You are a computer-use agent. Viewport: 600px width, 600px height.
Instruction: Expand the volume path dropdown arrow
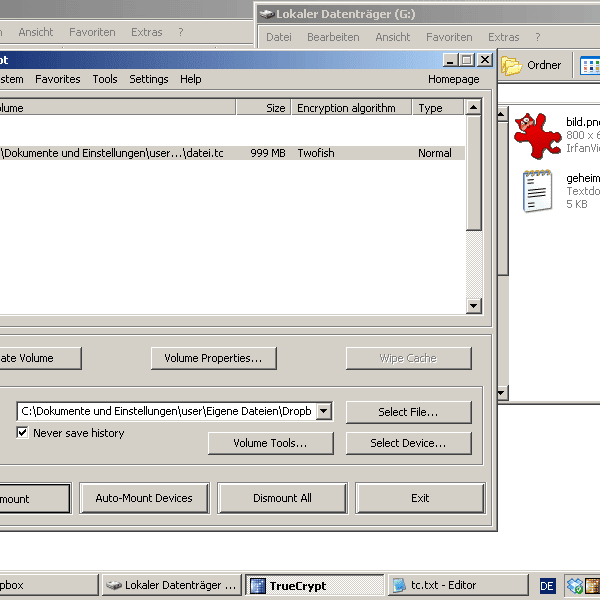[324, 411]
